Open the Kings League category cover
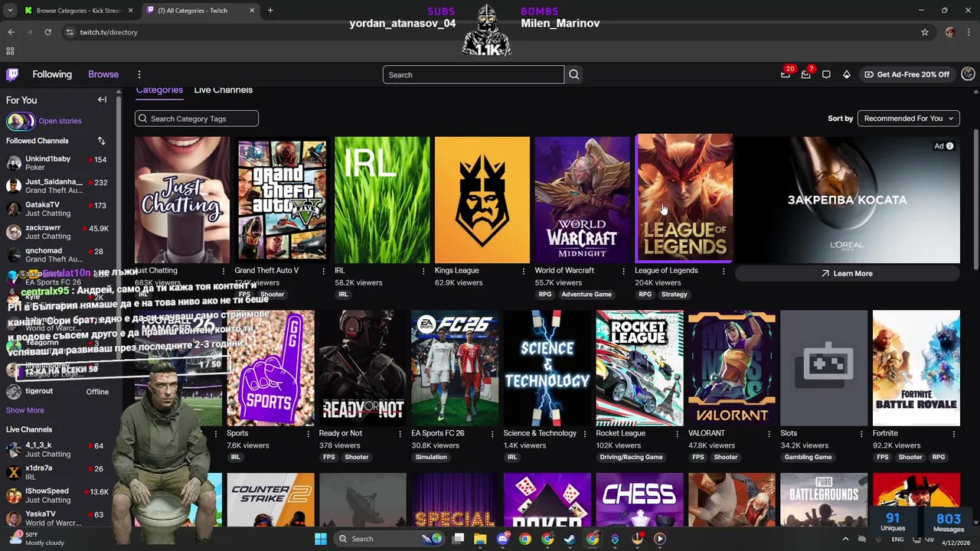The height and width of the screenshot is (551, 980). [x=482, y=199]
